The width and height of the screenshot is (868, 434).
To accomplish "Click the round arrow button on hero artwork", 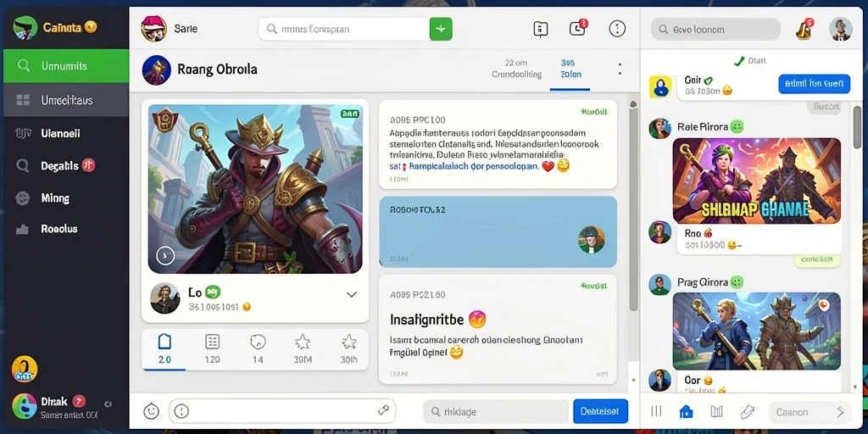I will point(165,255).
